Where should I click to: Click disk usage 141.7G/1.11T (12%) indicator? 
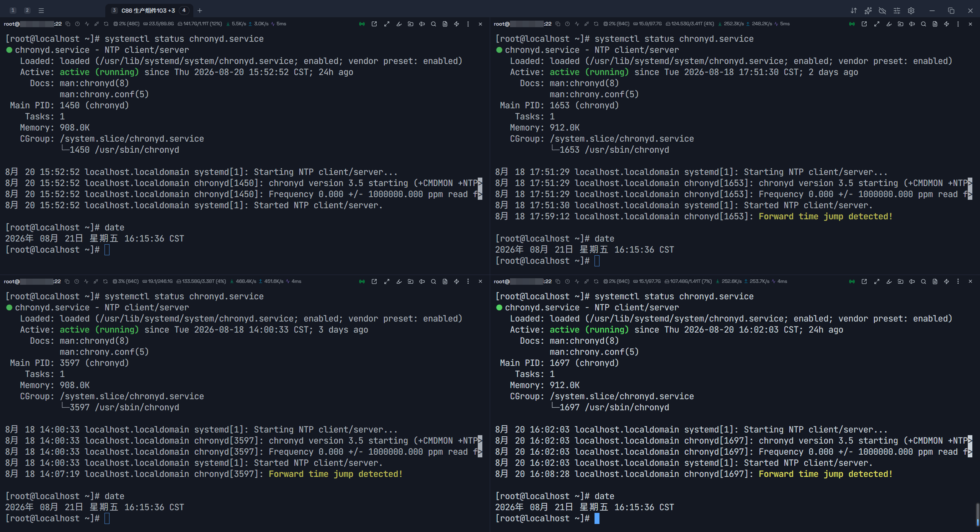(200, 24)
